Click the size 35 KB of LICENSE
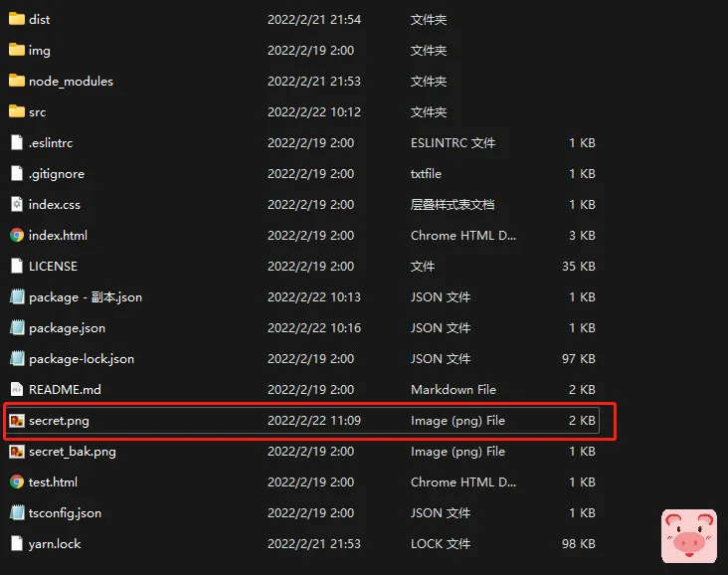 (x=579, y=267)
